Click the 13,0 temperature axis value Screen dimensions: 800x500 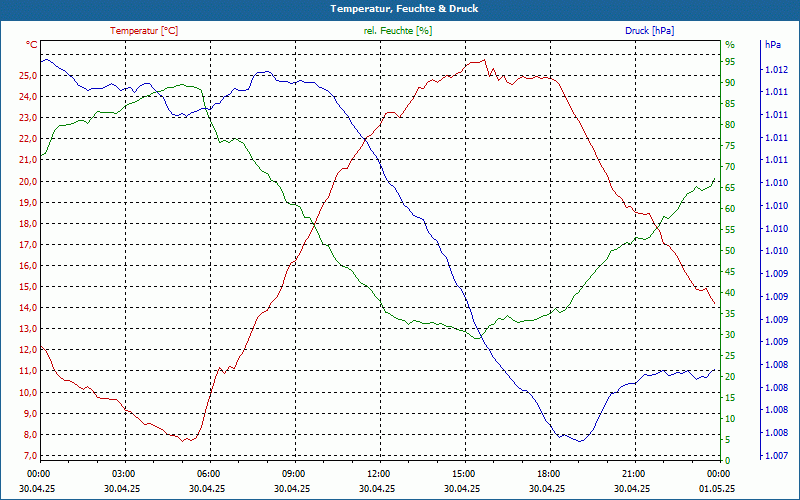coord(28,329)
